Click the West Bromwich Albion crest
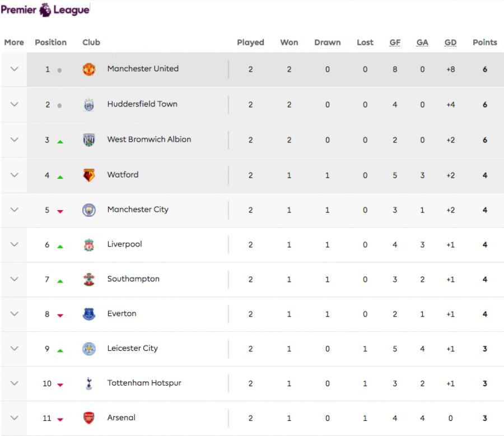The height and width of the screenshot is (436, 504). (x=89, y=140)
